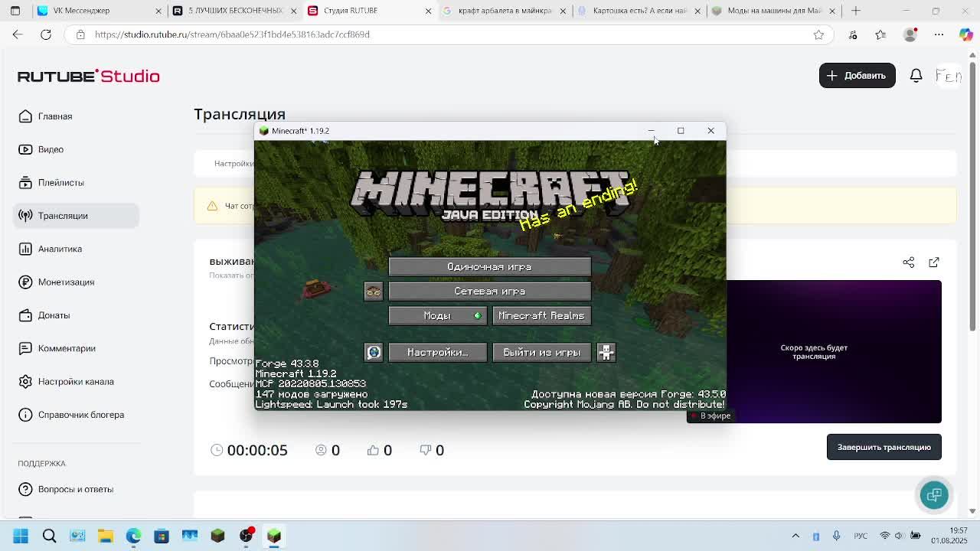Open Minecraft Настройки... button

437,352
